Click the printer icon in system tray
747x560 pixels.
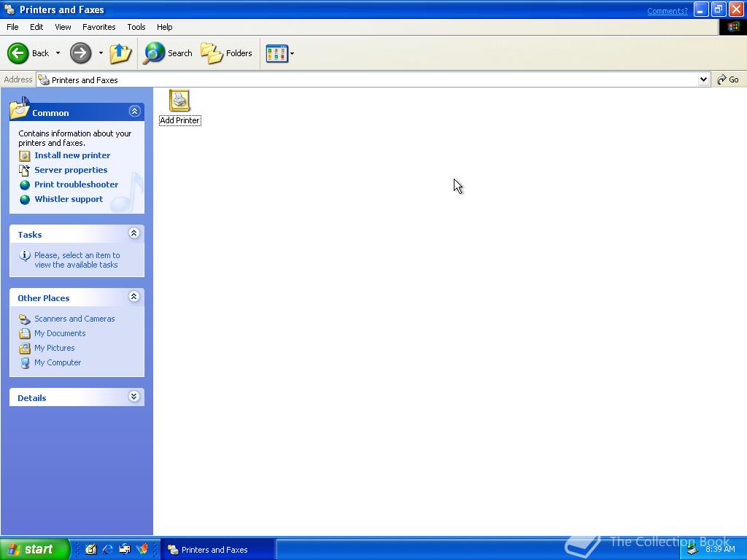tap(693, 550)
